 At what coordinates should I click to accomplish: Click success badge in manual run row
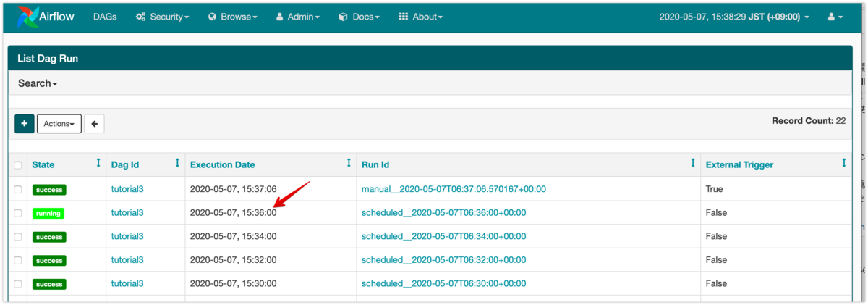[x=49, y=190]
